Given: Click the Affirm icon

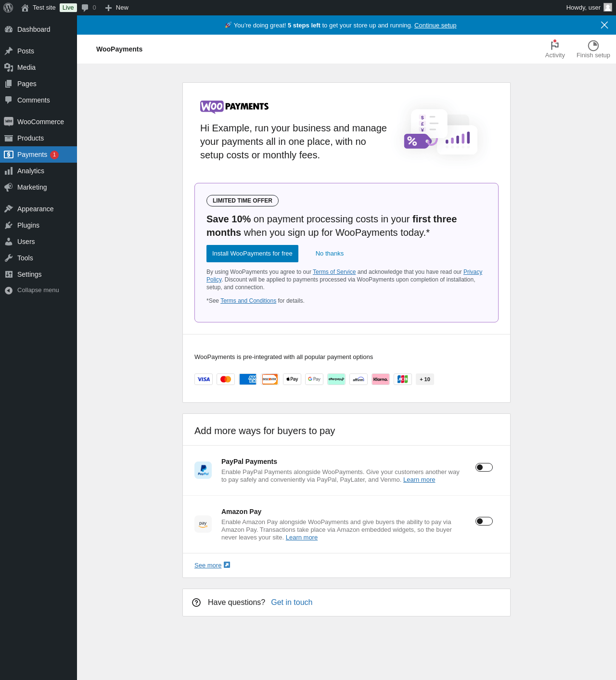Looking at the screenshot, I should [x=359, y=379].
